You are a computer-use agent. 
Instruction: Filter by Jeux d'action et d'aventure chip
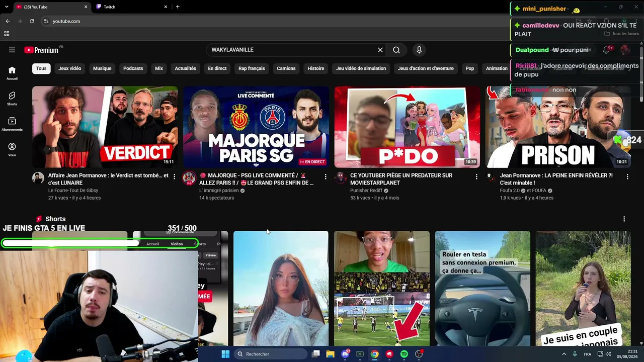click(x=426, y=68)
